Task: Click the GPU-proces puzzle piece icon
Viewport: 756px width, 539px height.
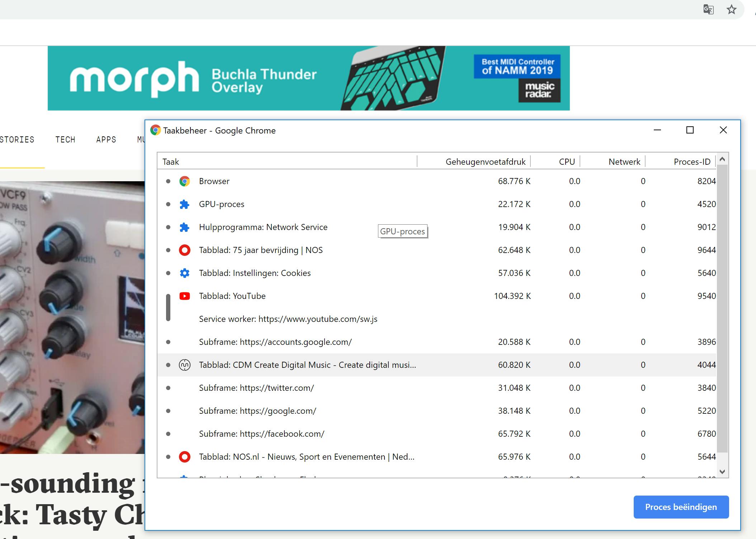Action: [x=184, y=204]
